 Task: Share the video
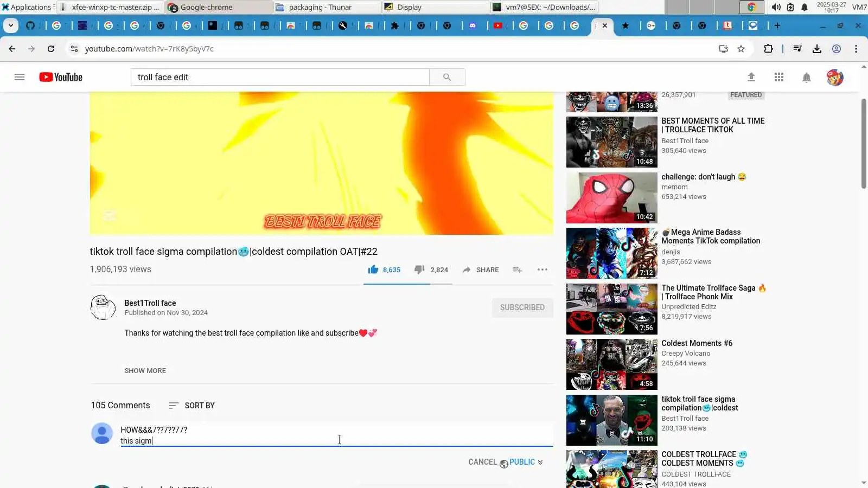pyautogui.click(x=481, y=269)
